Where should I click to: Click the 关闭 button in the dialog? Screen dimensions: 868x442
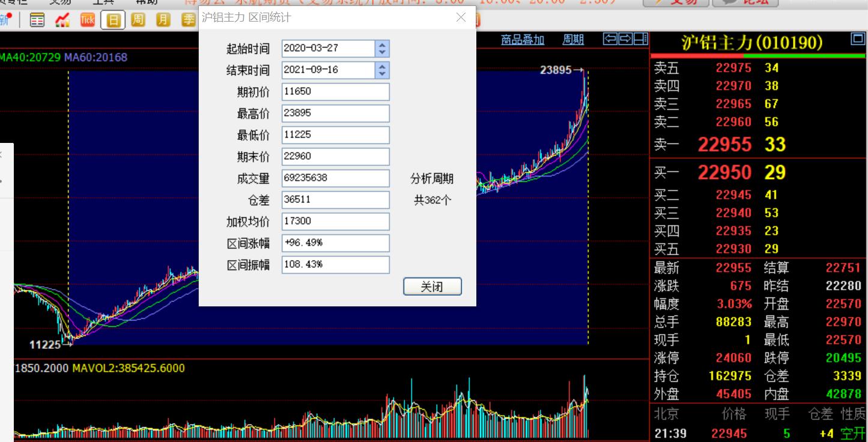432,286
